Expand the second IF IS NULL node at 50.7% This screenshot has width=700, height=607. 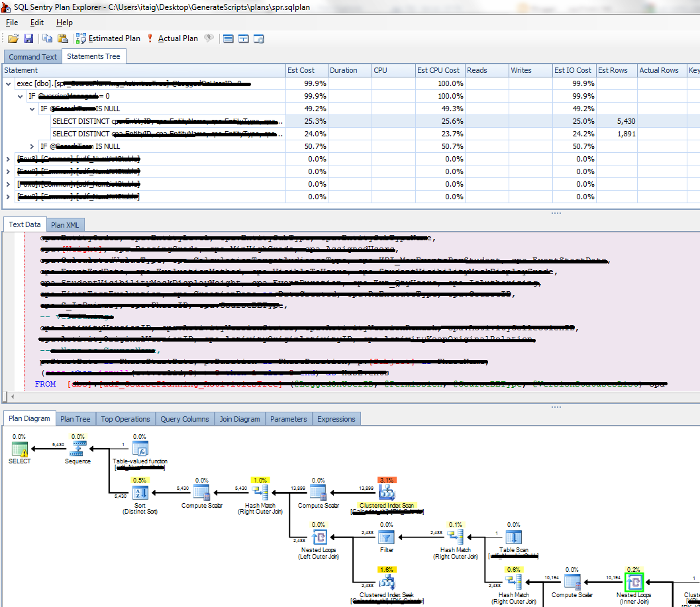coord(32,146)
